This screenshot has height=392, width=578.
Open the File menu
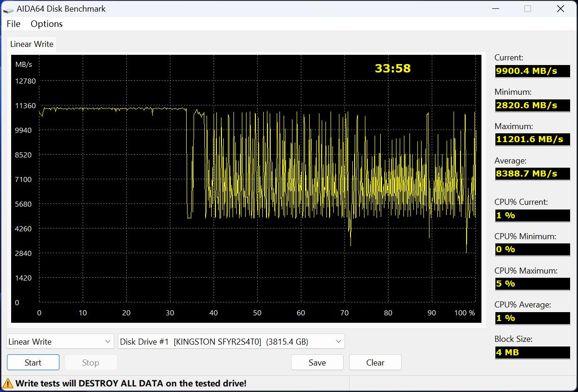click(x=13, y=24)
